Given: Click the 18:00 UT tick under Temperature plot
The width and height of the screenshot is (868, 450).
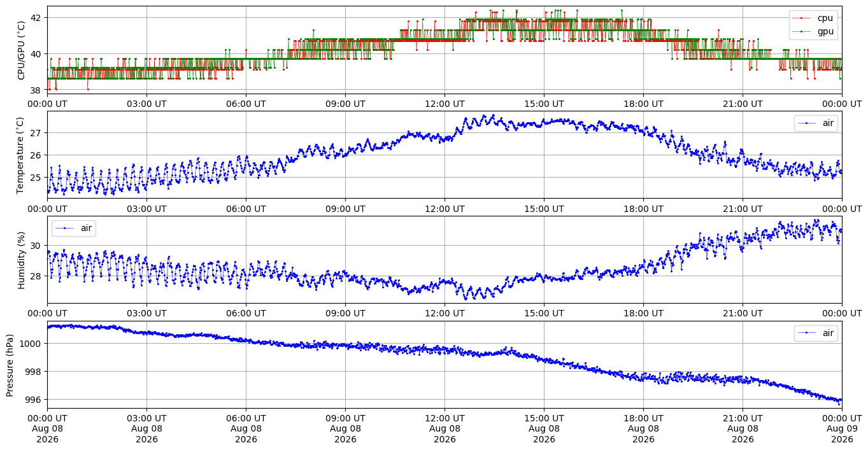Looking at the screenshot, I should pos(643,209).
